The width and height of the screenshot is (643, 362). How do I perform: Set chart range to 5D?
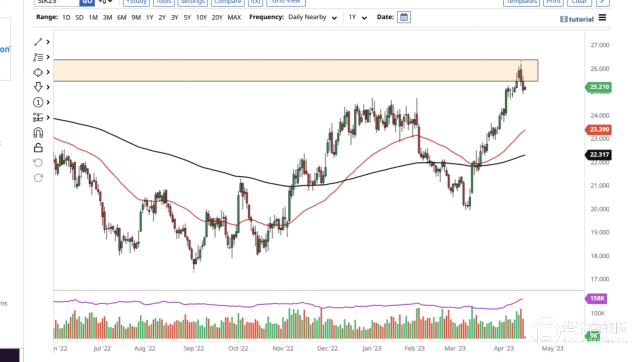79,17
